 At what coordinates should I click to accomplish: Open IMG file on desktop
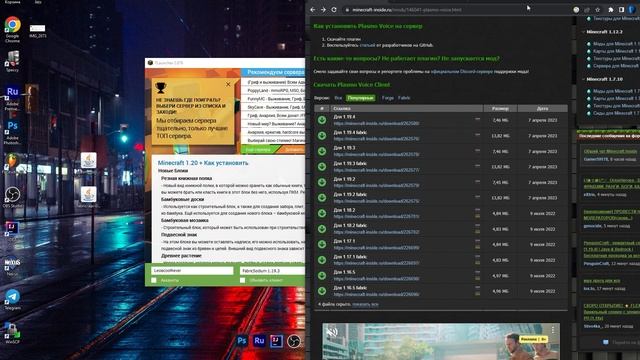tap(38, 31)
